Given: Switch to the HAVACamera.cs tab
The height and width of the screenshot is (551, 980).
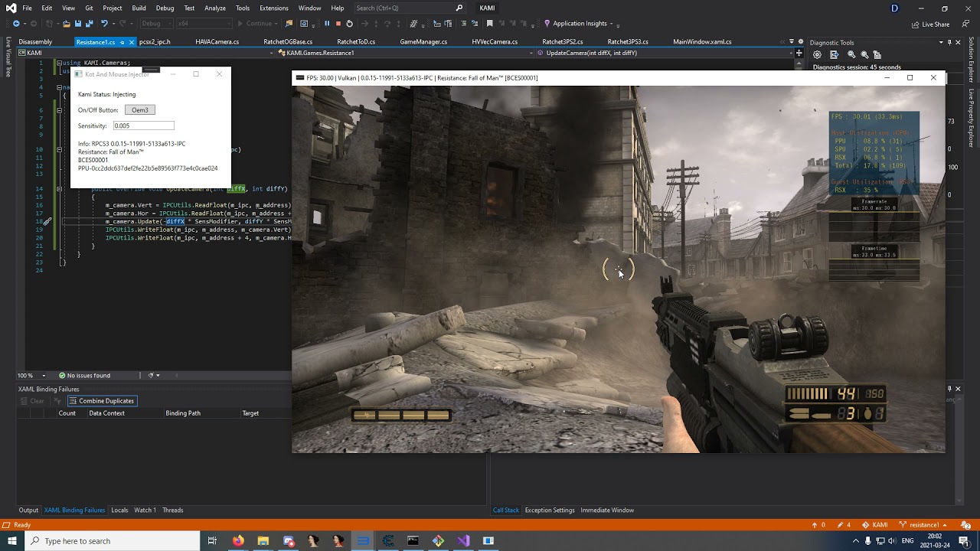Looking at the screenshot, I should click(x=217, y=42).
